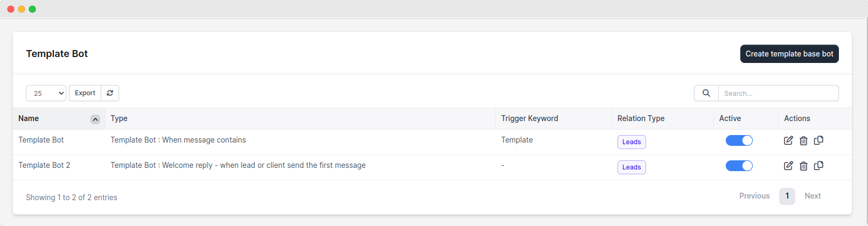Edit the Template Bot row
The height and width of the screenshot is (226, 868).
(788, 140)
